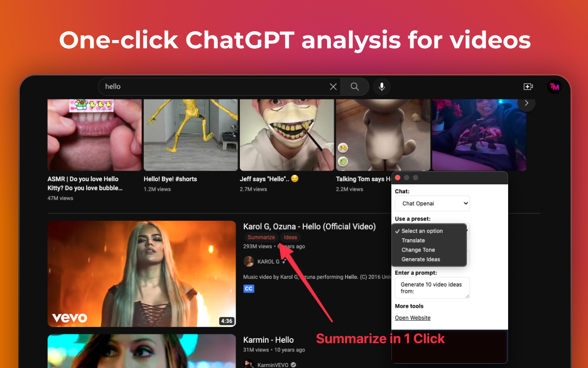Open the Talking Tom short thumbnail
The width and height of the screenshot is (588, 368).
[x=383, y=135]
